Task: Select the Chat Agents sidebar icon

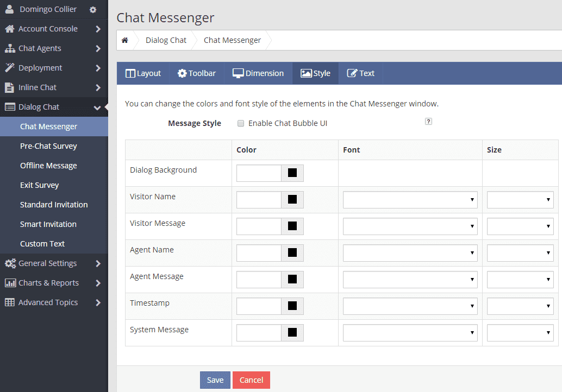Action: coord(8,48)
